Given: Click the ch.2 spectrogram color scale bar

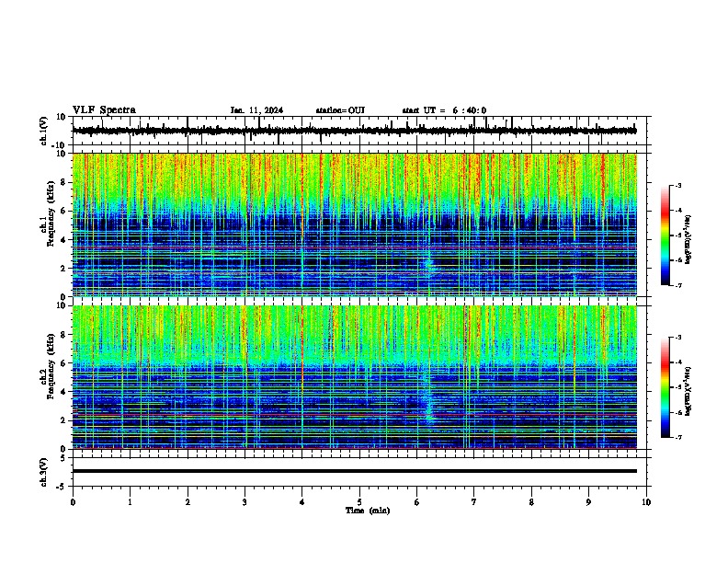Looking at the screenshot, I should 665,387.
